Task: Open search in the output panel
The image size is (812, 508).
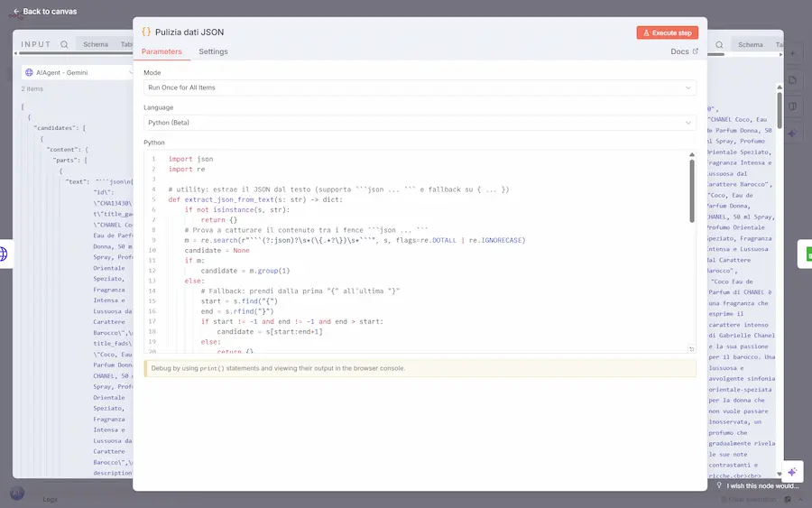Action: (x=720, y=44)
